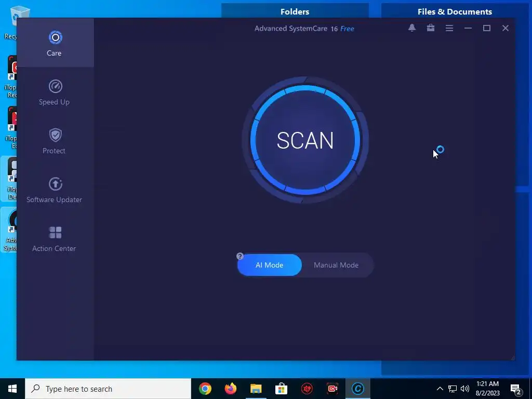The image size is (532, 399).
Task: Open iTop Screen Recorder taskbar icon
Action: point(332,389)
